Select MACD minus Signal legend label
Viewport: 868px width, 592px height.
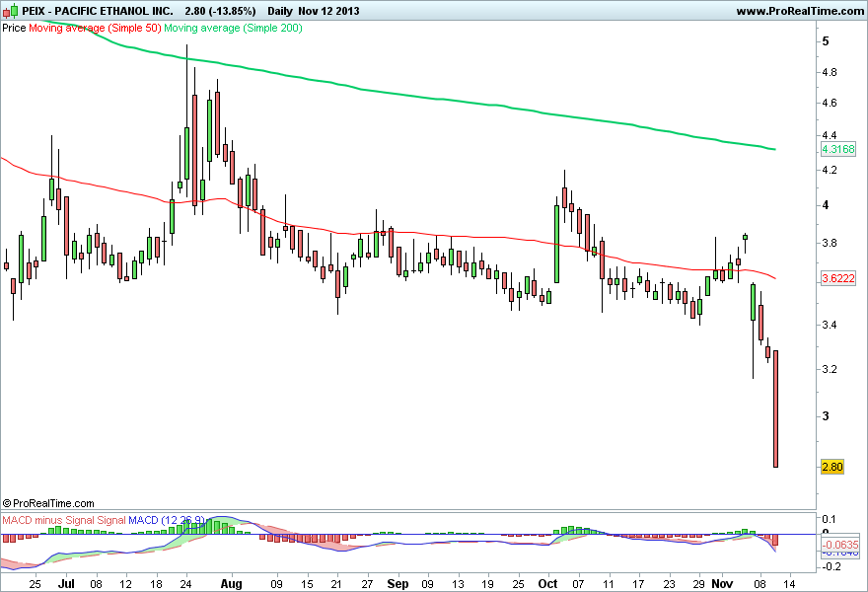tap(48, 520)
